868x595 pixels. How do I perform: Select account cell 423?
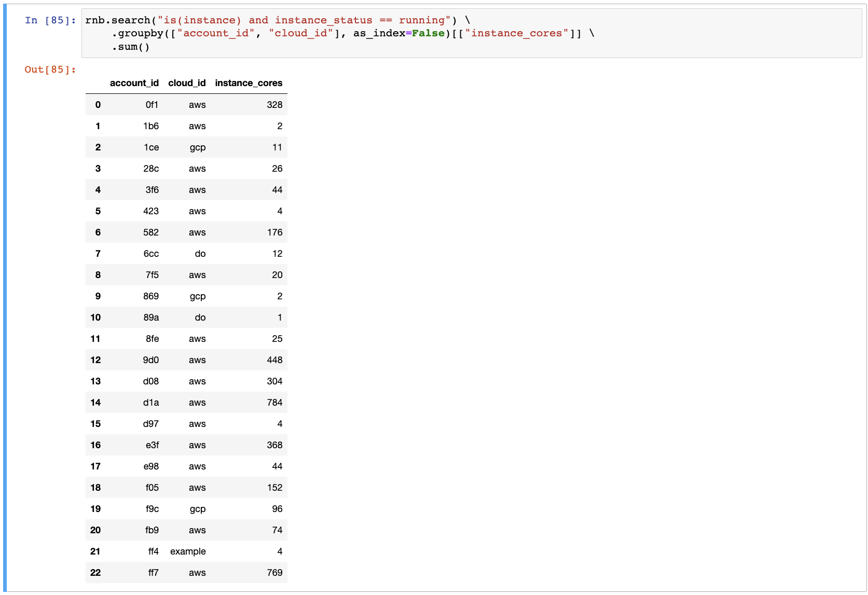pos(151,211)
